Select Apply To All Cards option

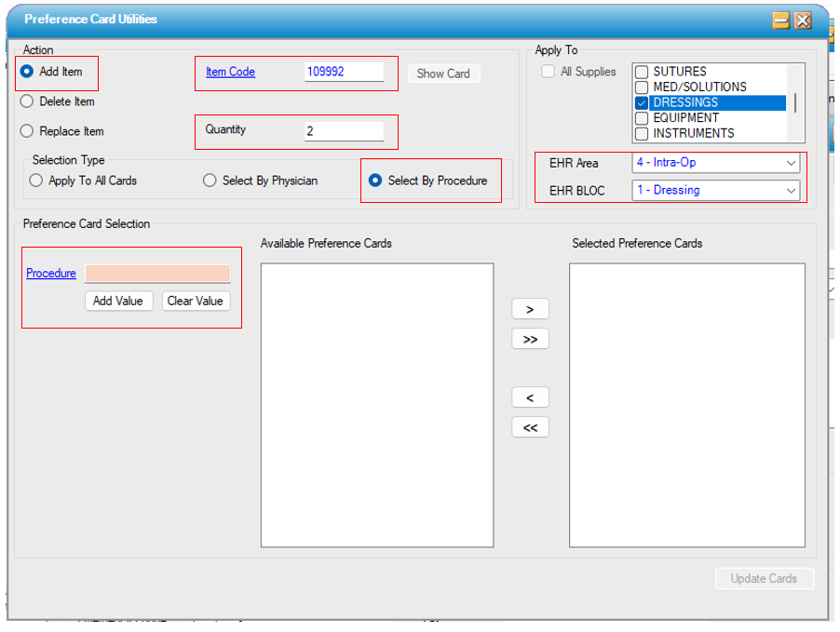coord(36,181)
